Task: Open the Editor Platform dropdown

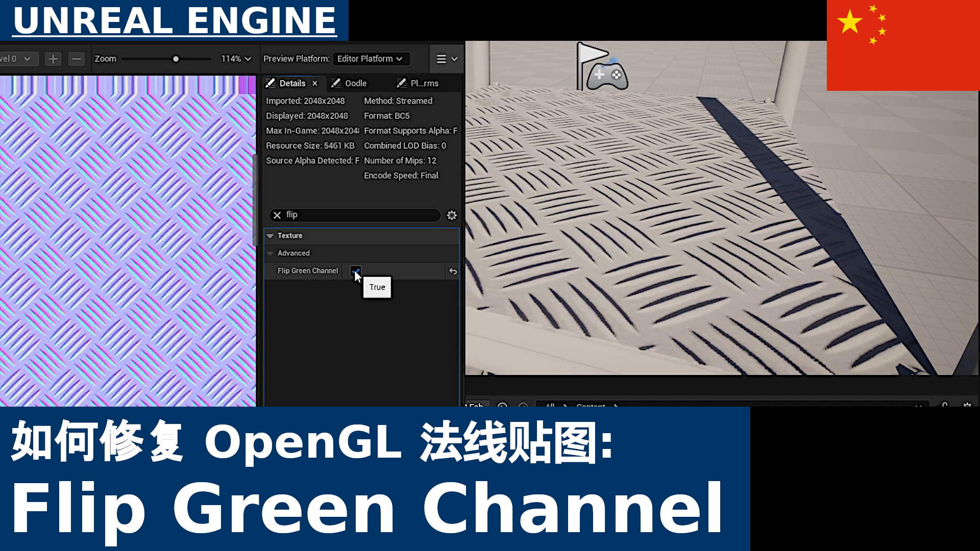Action: [371, 59]
